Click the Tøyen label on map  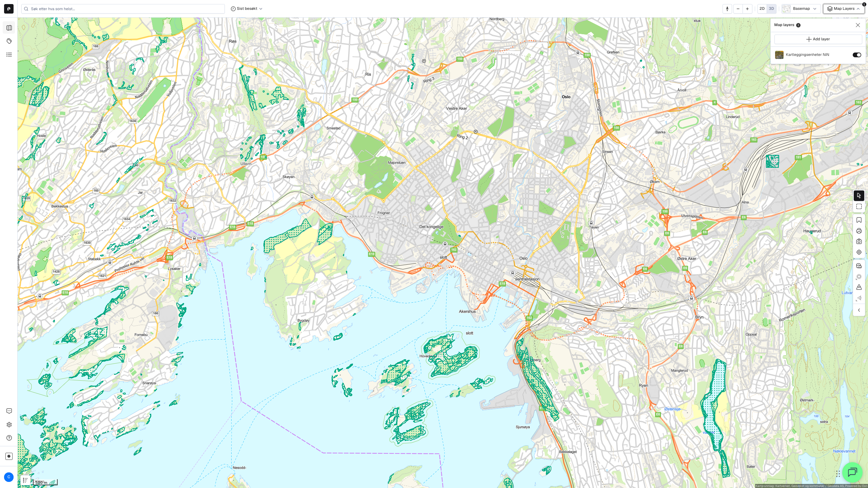click(x=594, y=227)
